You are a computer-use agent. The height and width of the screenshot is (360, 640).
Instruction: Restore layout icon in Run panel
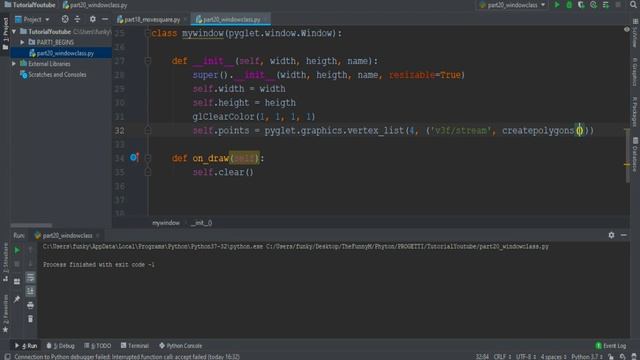coord(17,282)
